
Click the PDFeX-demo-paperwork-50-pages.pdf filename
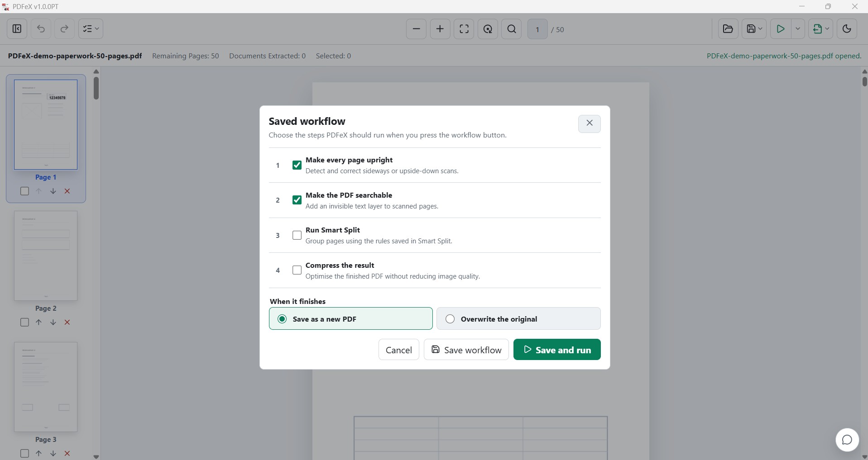pyautogui.click(x=75, y=56)
